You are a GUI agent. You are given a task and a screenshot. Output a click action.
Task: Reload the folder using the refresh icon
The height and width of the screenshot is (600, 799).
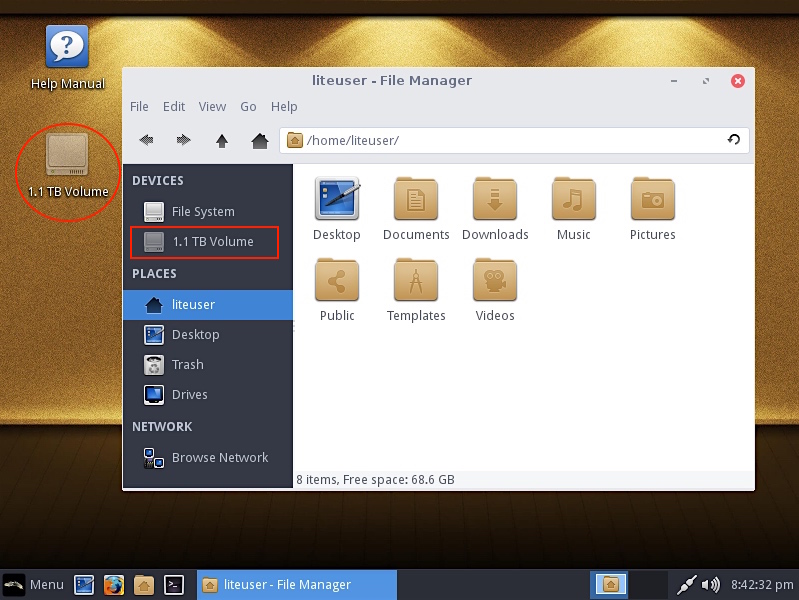(733, 140)
